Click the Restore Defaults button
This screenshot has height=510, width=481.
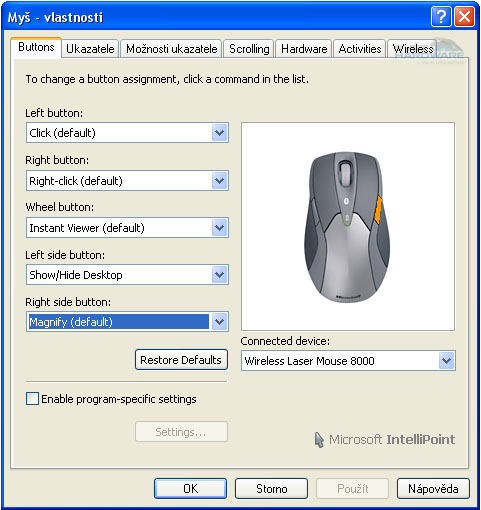181,360
